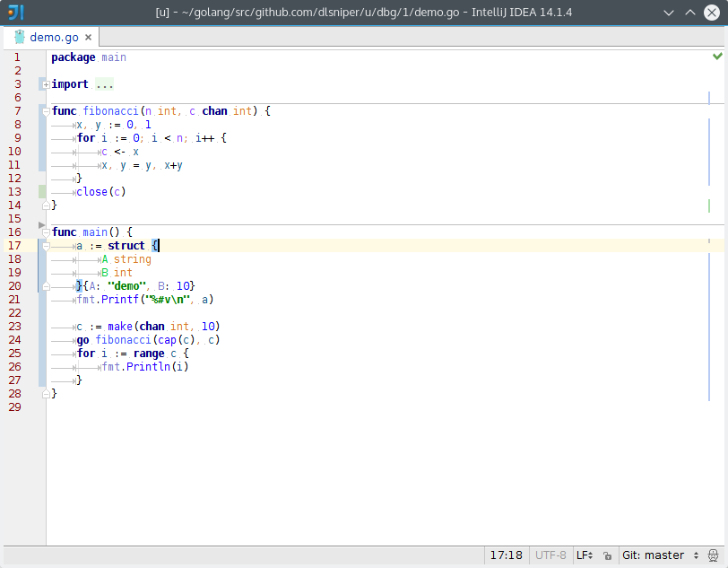Click the Go gopher file icon on tab
728x568 pixels.
coord(20,37)
